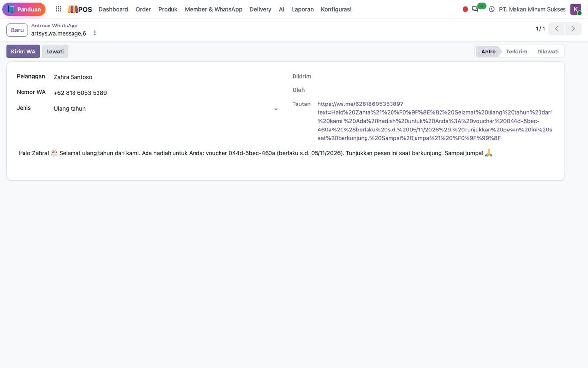The width and height of the screenshot is (588, 368).
Task: Open the activities clock icon
Action: [491, 9]
